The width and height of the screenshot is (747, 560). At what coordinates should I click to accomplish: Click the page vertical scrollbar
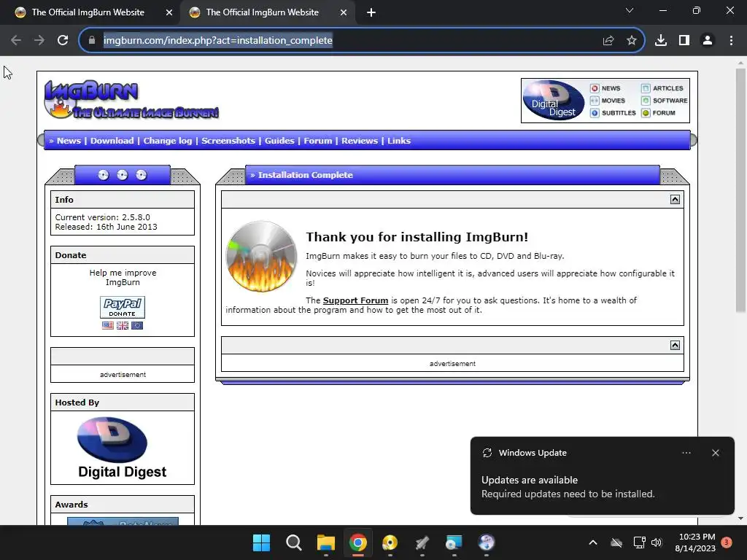pos(740,190)
